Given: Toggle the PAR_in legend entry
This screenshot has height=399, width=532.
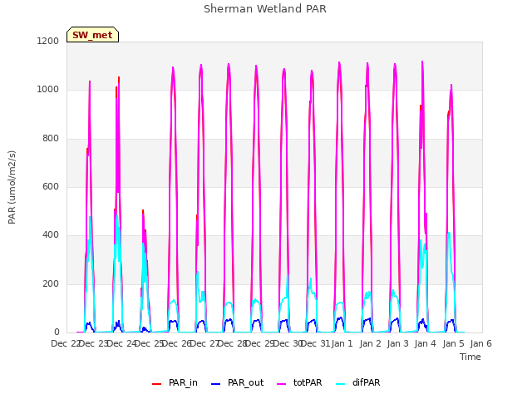Looking at the screenshot, I should click(175, 382).
